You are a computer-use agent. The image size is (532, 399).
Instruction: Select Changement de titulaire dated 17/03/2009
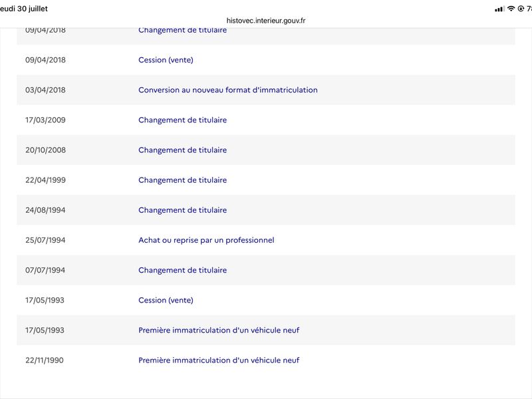click(x=182, y=120)
